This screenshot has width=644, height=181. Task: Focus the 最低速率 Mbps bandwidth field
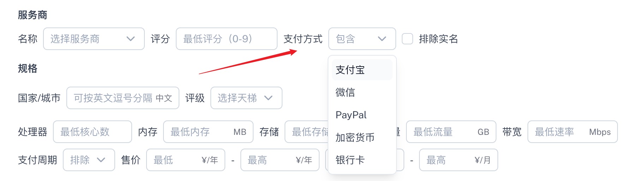click(573, 132)
